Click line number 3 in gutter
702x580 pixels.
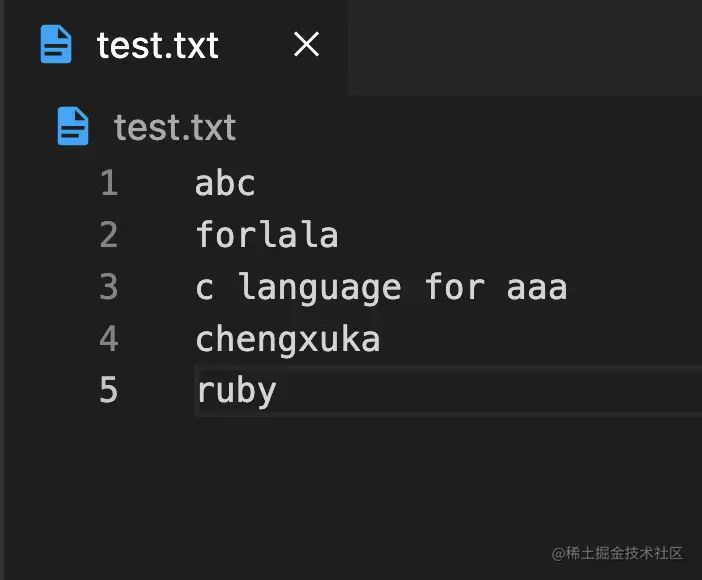click(x=109, y=287)
